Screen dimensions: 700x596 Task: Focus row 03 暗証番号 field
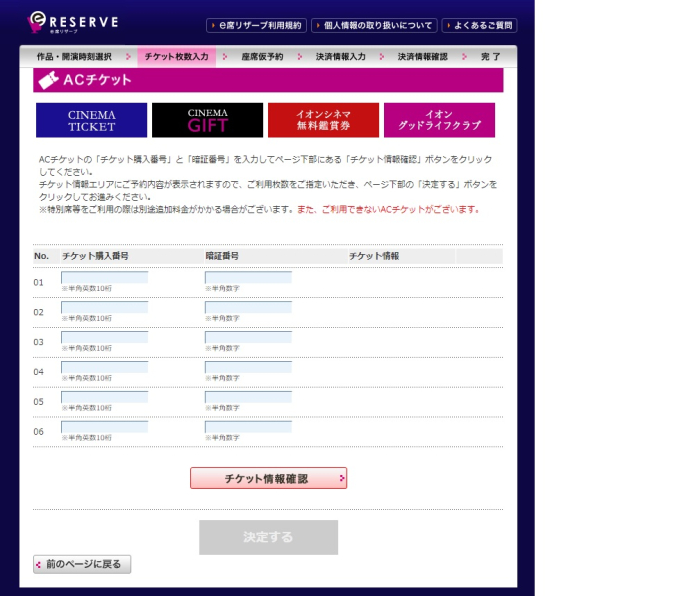coord(248,337)
